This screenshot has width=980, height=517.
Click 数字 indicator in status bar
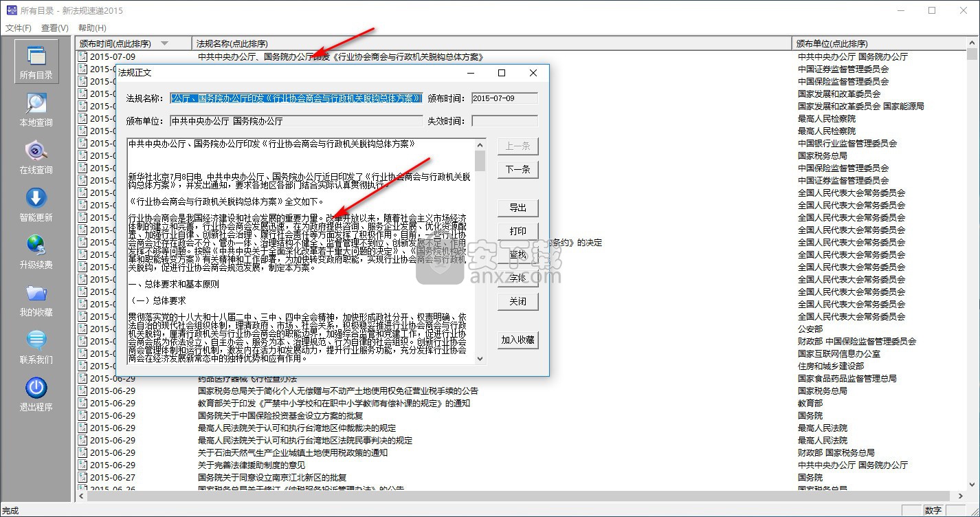(x=933, y=510)
